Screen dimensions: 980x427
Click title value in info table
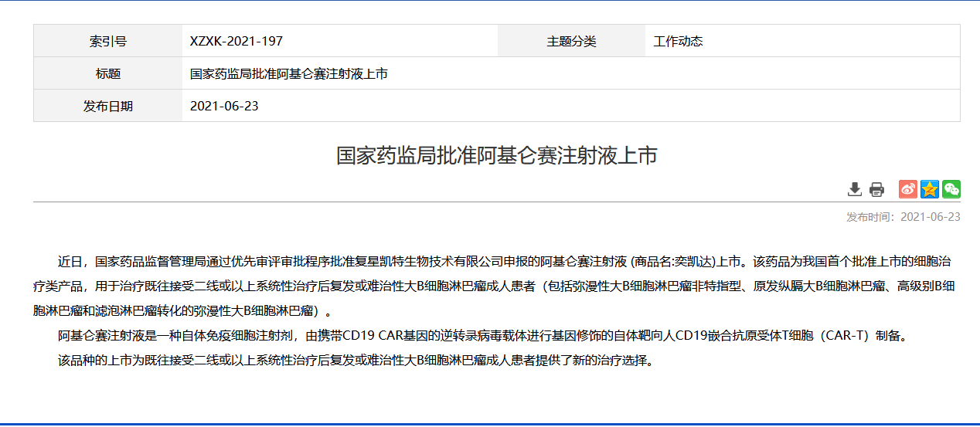coord(289,74)
